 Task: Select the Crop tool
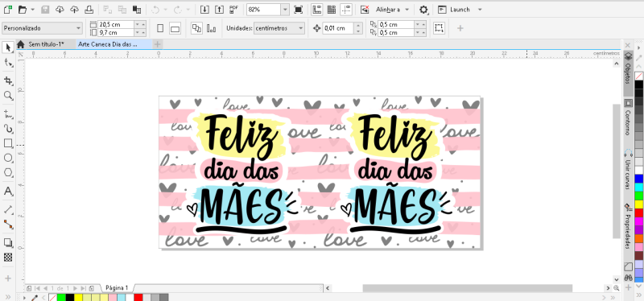8,80
